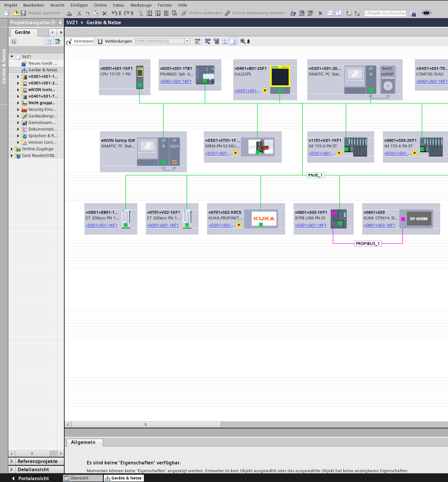448x482 pixels.
Task: Click Online-Verbindung trennen button
Action: coord(255,13)
